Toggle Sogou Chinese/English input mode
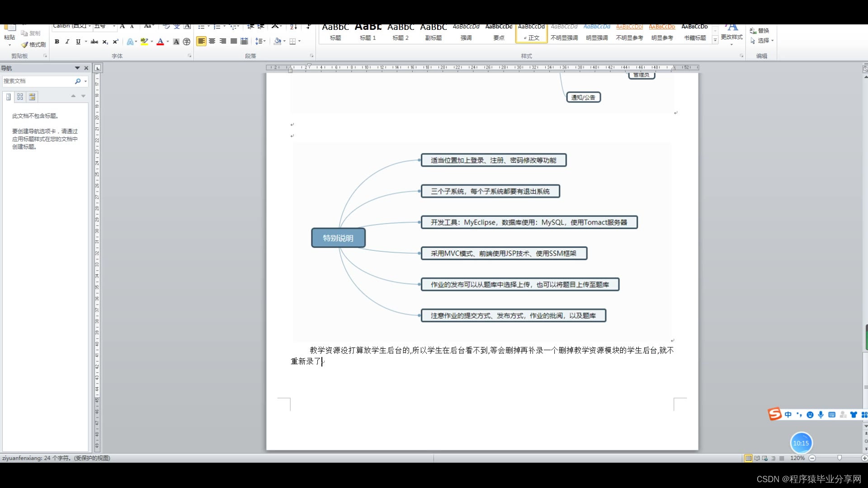The image size is (868, 488). 788,414
